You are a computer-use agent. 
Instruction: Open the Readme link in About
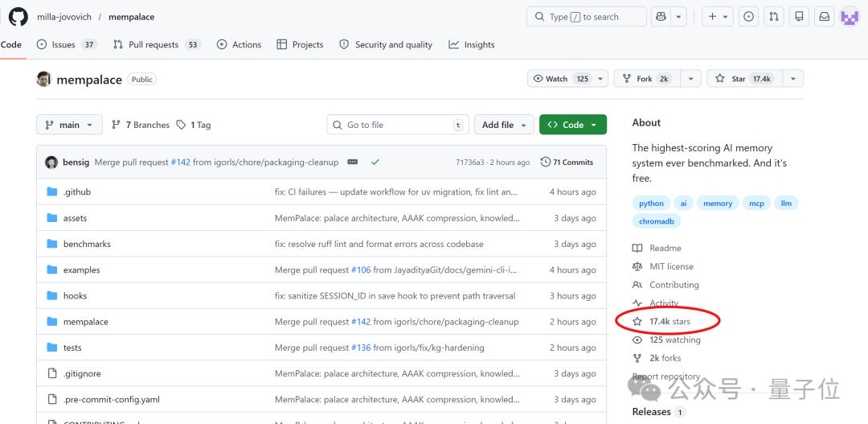click(657, 249)
